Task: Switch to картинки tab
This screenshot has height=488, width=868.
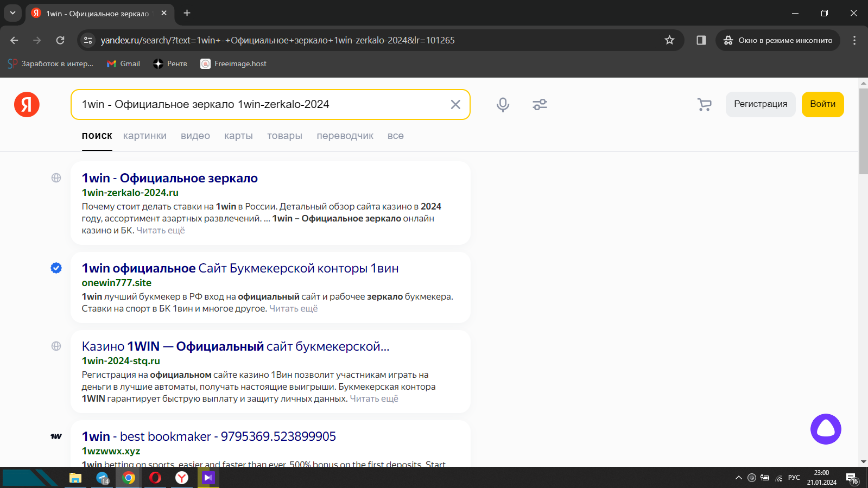Action: tap(145, 136)
